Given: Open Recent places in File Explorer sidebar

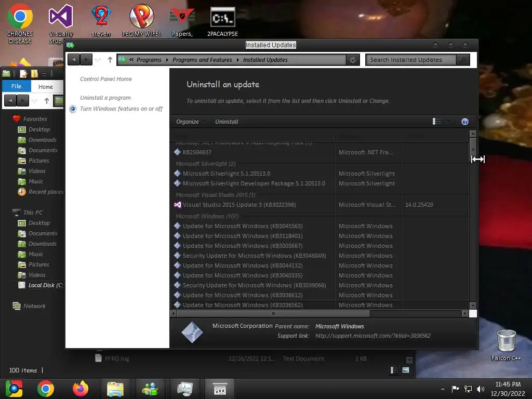Looking at the screenshot, I should pyautogui.click(x=41, y=192).
